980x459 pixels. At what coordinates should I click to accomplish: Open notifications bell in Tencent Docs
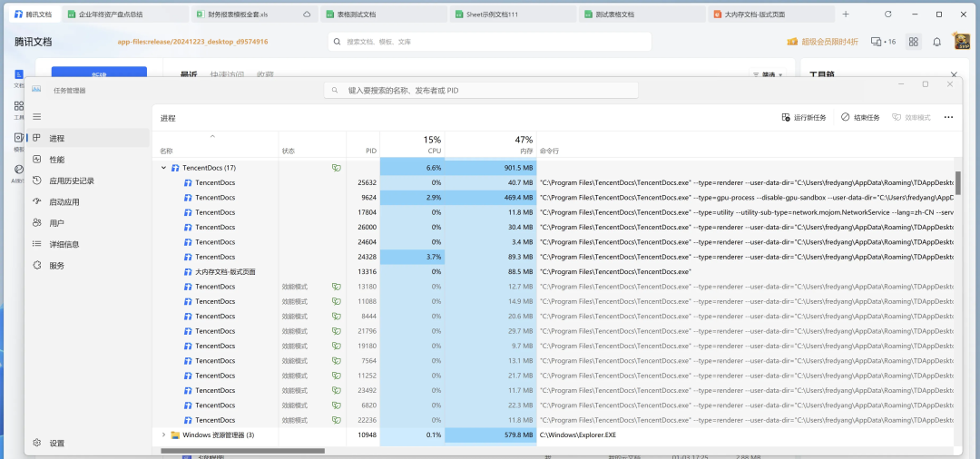point(936,42)
